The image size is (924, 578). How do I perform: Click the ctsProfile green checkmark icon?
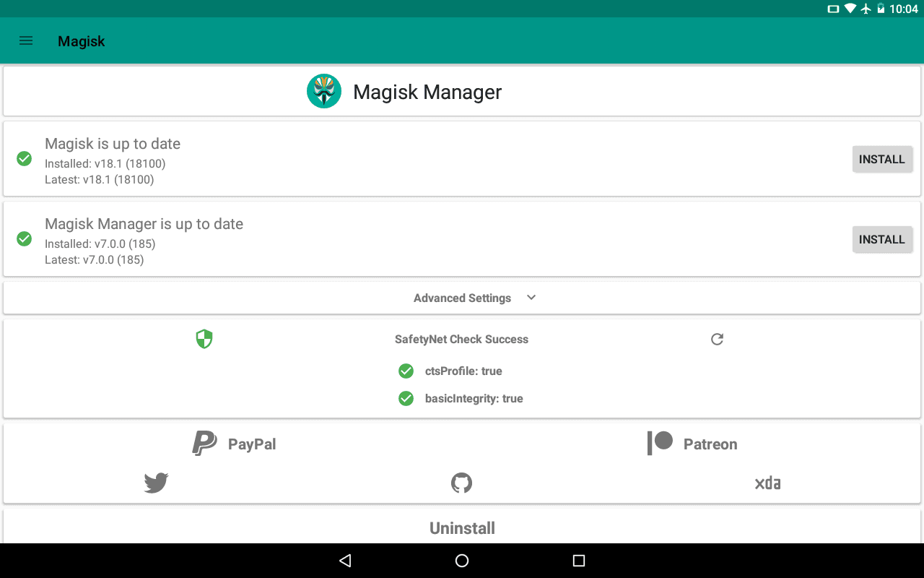click(406, 371)
